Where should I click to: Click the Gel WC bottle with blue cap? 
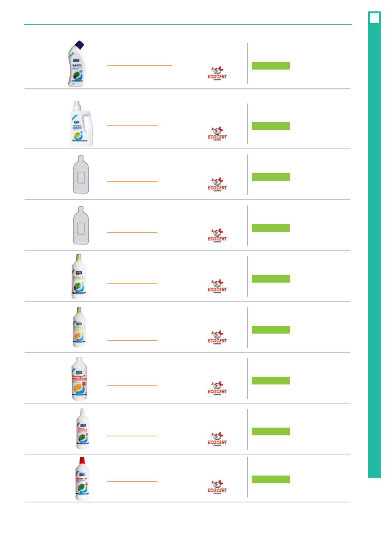[x=76, y=64]
